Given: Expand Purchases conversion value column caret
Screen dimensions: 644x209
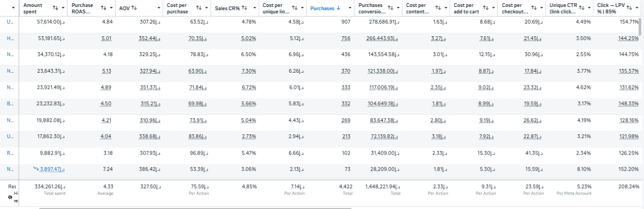Looking at the screenshot, I should (x=398, y=8).
